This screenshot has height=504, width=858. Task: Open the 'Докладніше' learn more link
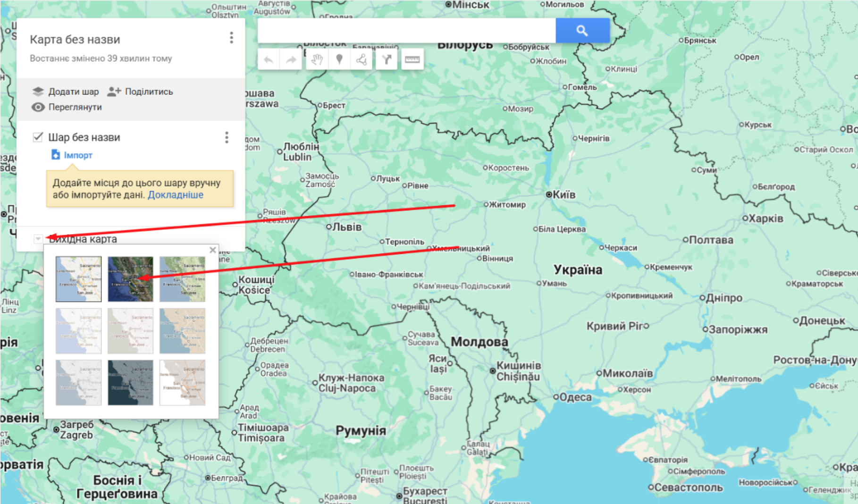[176, 195]
